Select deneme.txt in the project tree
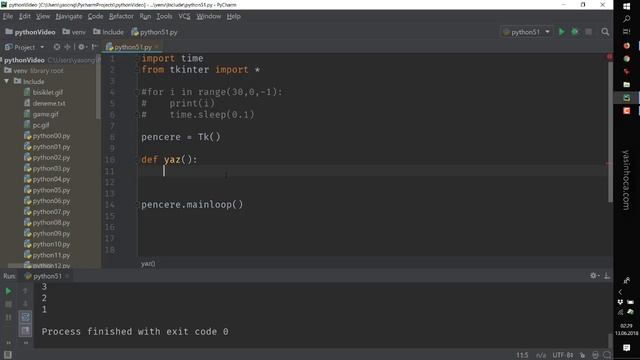The height and width of the screenshot is (360, 640). (x=49, y=103)
